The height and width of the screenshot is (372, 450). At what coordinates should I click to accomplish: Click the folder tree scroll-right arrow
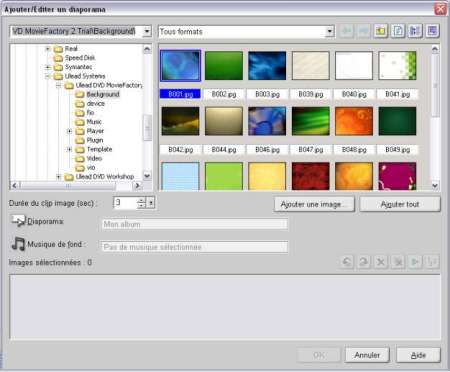coord(138,185)
